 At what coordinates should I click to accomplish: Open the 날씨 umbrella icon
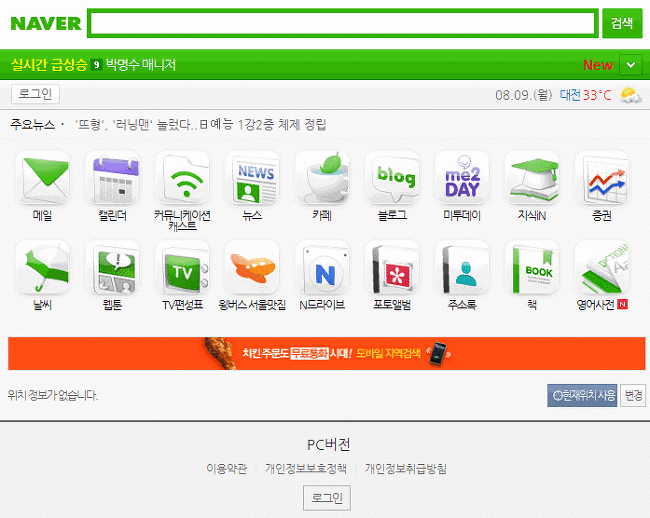(x=42, y=269)
